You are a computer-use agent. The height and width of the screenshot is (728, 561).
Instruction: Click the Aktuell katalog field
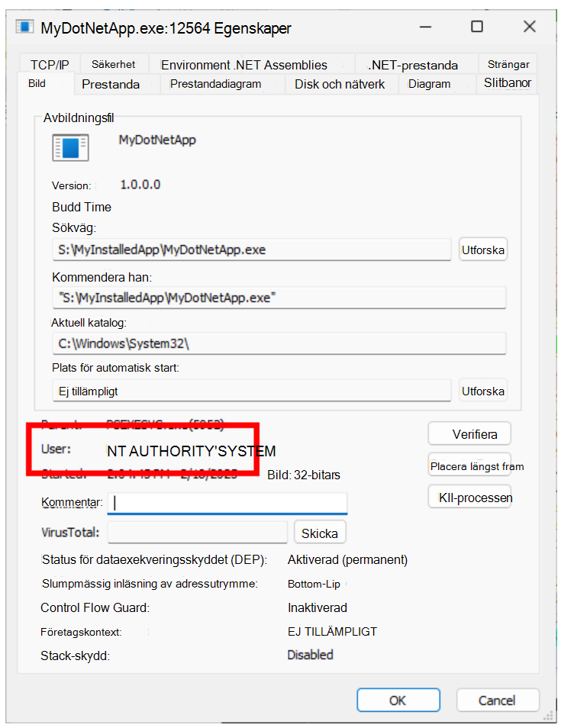click(x=279, y=343)
